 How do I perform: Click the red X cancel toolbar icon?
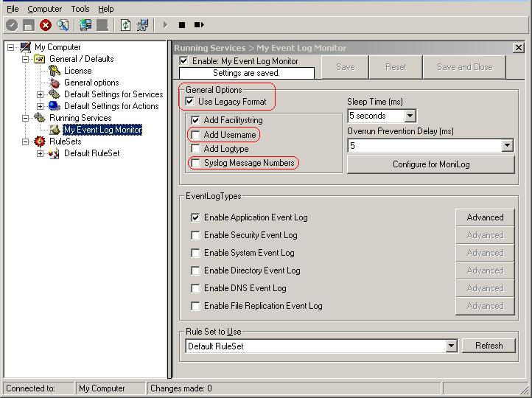46,25
